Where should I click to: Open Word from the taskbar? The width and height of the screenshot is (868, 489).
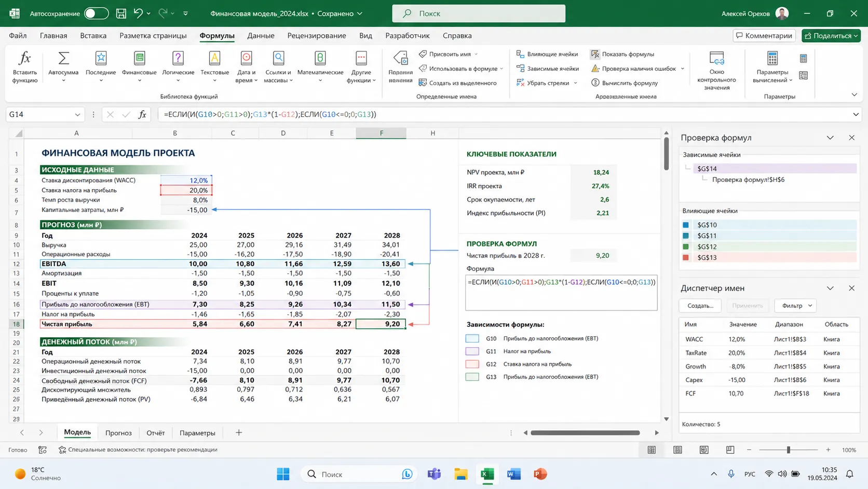(x=513, y=474)
